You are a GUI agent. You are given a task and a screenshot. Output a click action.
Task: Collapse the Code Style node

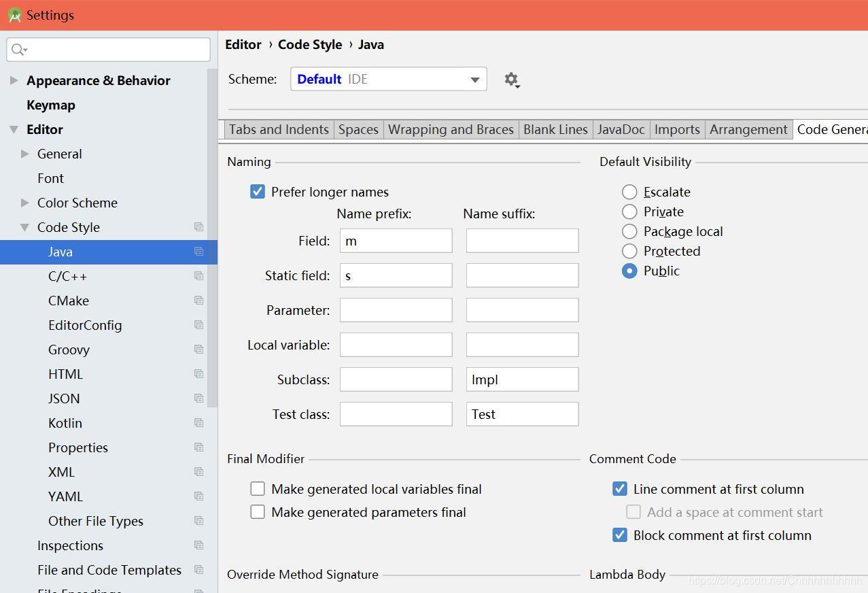(25, 227)
